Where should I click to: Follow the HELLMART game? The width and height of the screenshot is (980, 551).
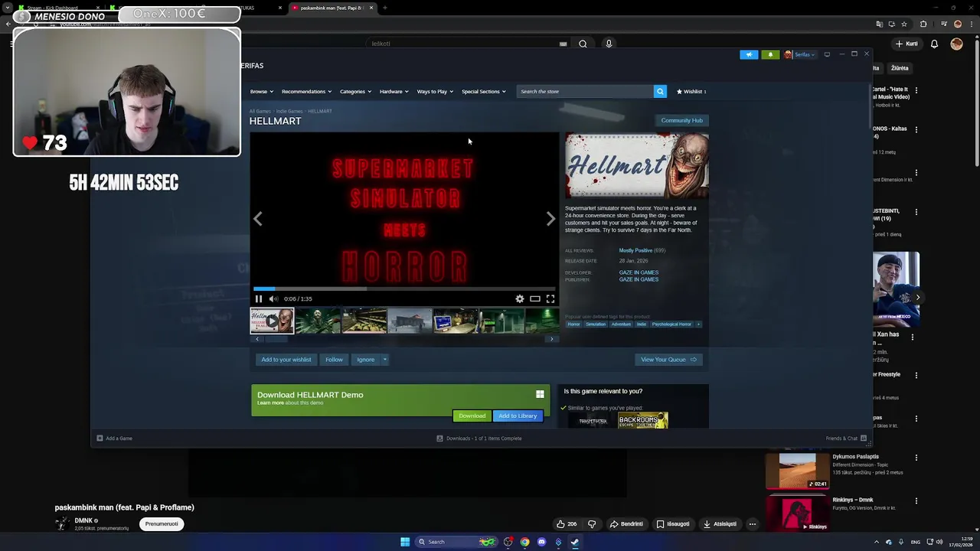(x=334, y=360)
